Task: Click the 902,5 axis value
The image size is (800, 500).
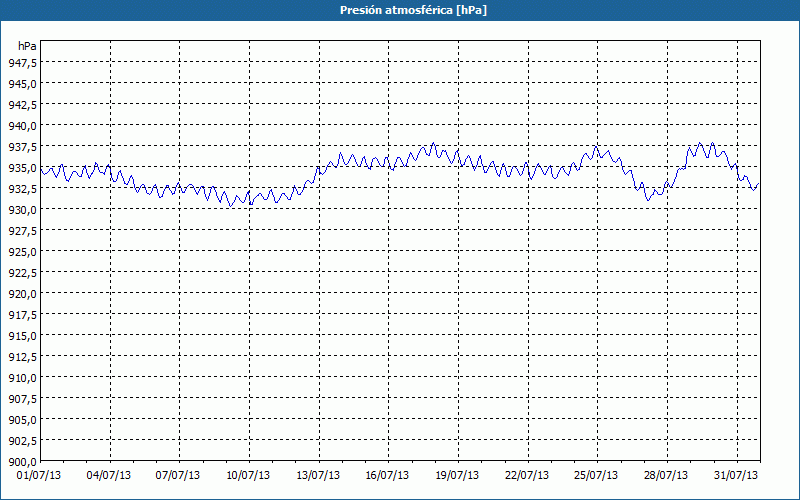Action: click(x=22, y=441)
